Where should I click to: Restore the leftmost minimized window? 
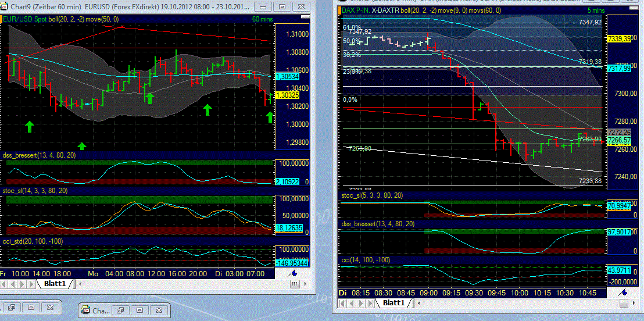pos(12,307)
